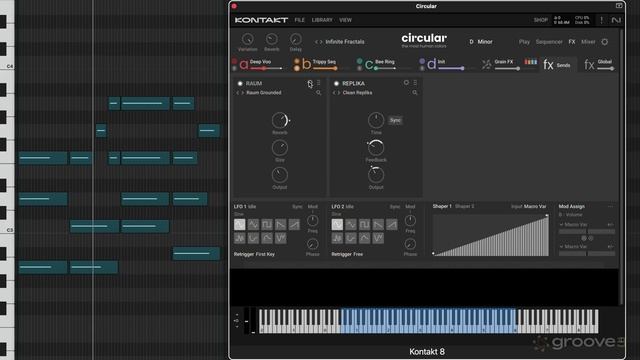This screenshot has width=640, height=360.
Task: Click the exclamation alert icon in Kontakt header
Action: point(601,20)
